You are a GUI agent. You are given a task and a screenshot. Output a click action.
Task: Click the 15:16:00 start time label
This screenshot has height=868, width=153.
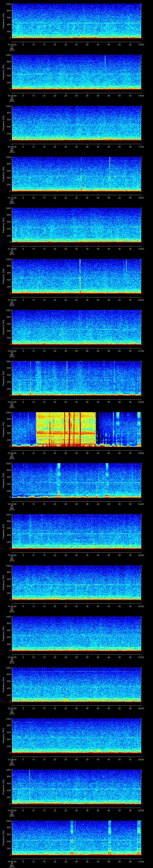click(12, 147)
